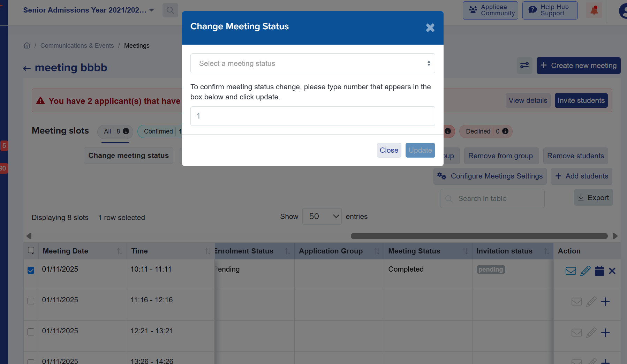Expand the Show 50 entries dropdown
627x364 pixels.
click(322, 217)
